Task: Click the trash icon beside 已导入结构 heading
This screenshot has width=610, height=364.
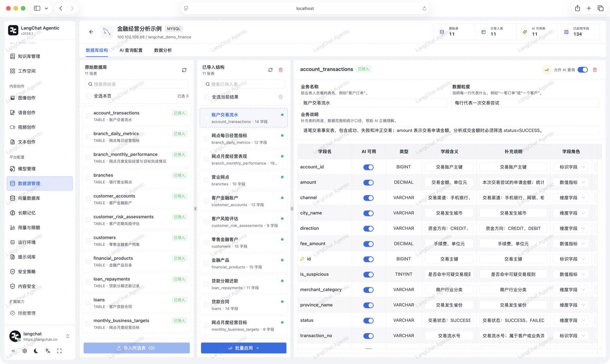Action: [x=281, y=70]
